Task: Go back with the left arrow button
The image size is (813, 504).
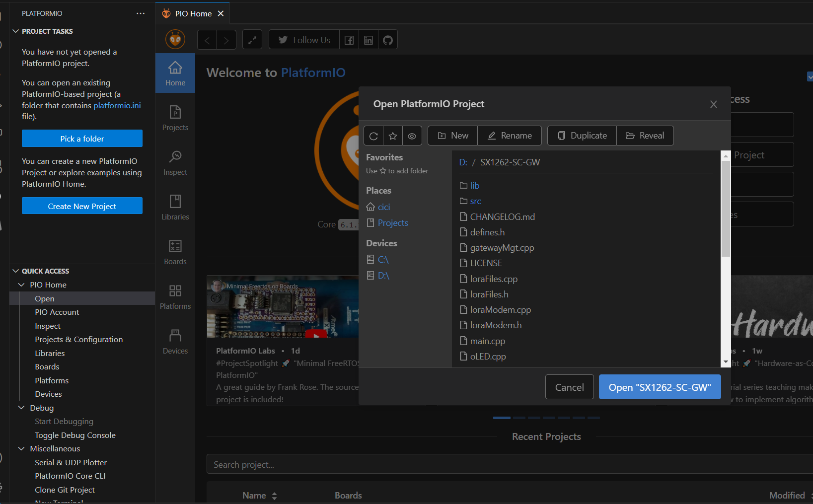Action: point(207,40)
